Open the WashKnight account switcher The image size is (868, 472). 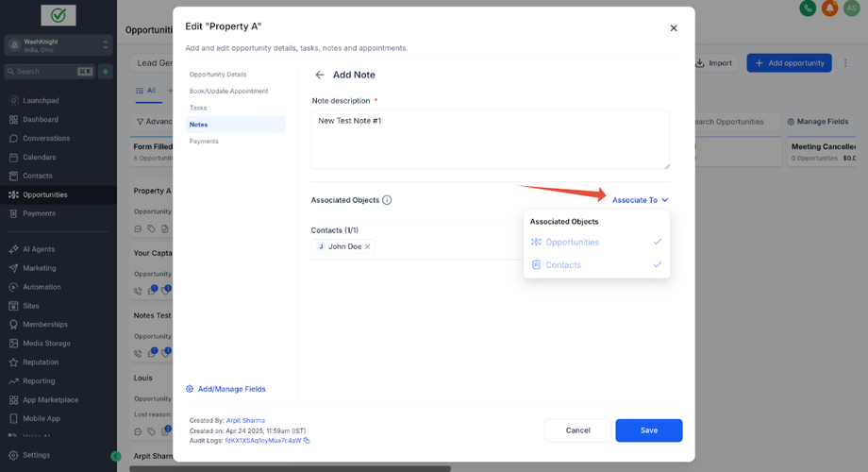point(58,45)
